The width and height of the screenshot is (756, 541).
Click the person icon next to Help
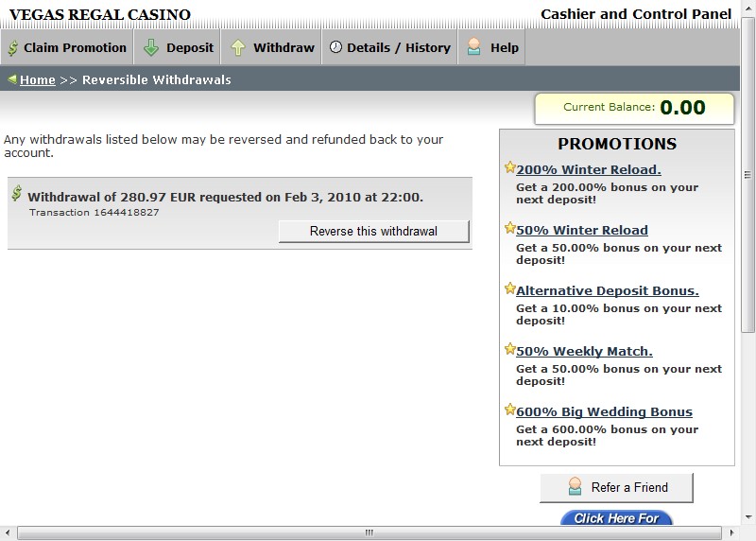(x=474, y=46)
